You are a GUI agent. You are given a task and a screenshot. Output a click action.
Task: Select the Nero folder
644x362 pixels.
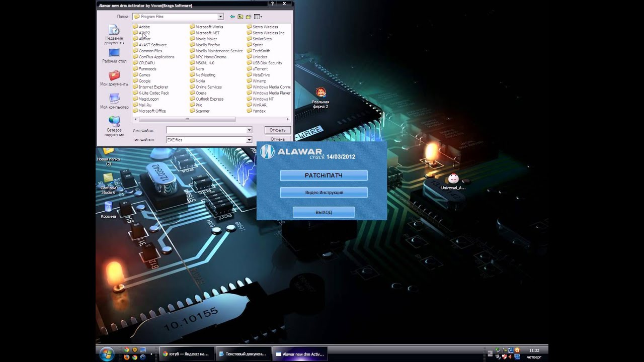click(x=197, y=69)
